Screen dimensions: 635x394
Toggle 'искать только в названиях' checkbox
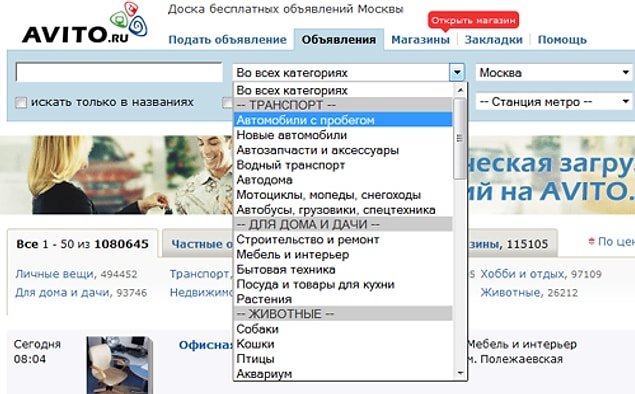pyautogui.click(x=21, y=102)
